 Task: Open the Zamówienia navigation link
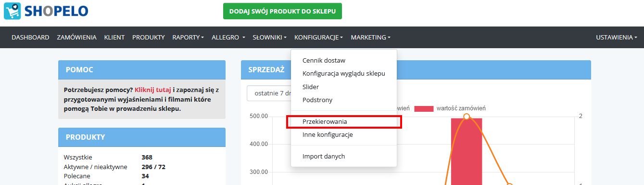[x=76, y=37]
